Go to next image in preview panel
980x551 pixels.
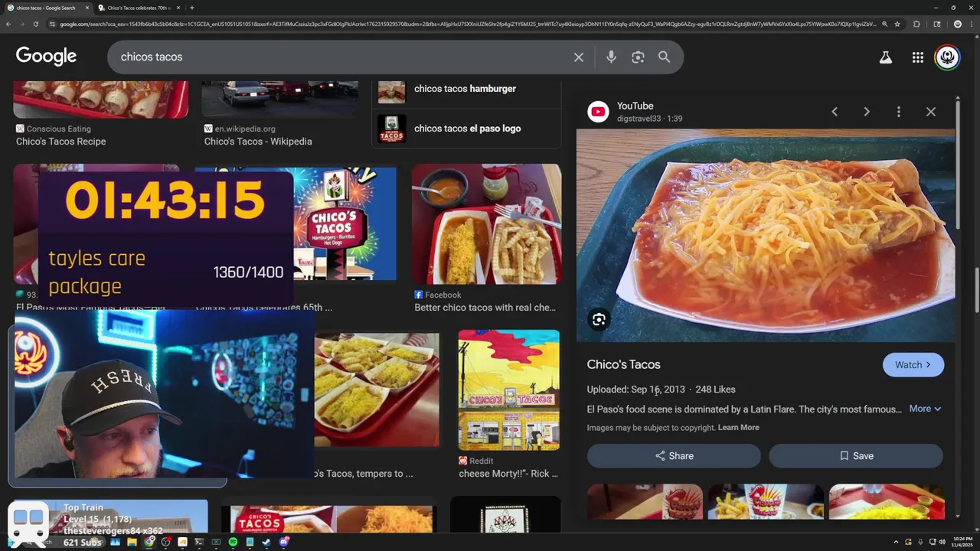[867, 112]
